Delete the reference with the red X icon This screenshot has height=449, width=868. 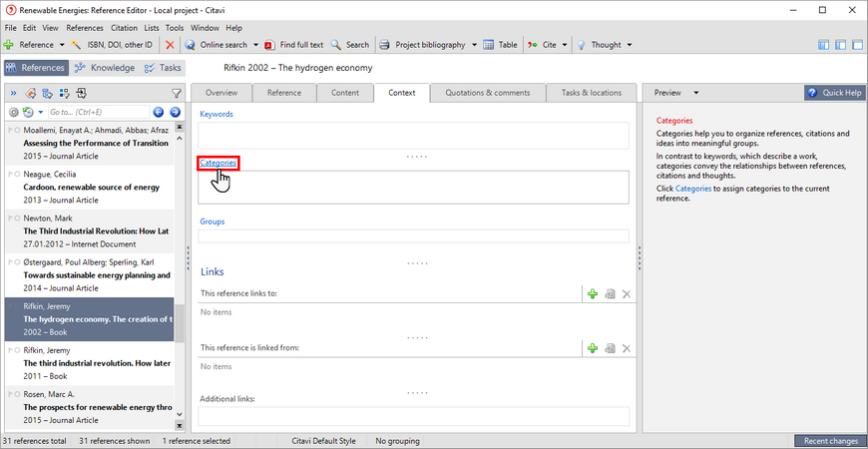[x=170, y=45]
